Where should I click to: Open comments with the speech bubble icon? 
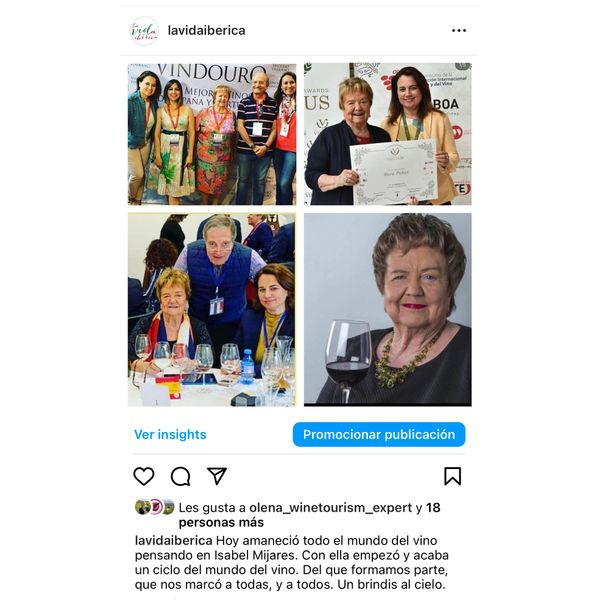[x=180, y=476]
